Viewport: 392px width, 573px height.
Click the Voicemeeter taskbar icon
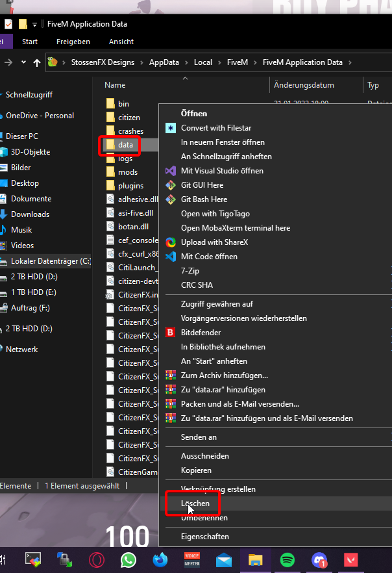point(192,559)
